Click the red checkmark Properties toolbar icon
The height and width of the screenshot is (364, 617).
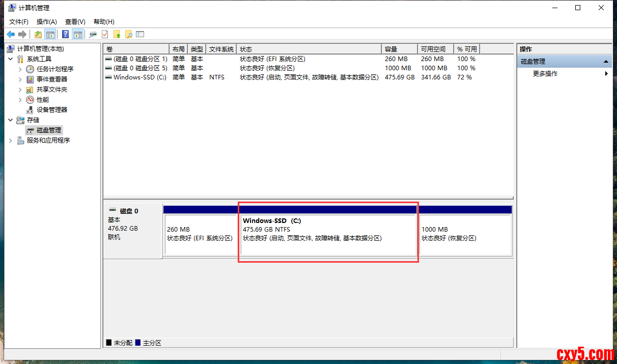[105, 35]
